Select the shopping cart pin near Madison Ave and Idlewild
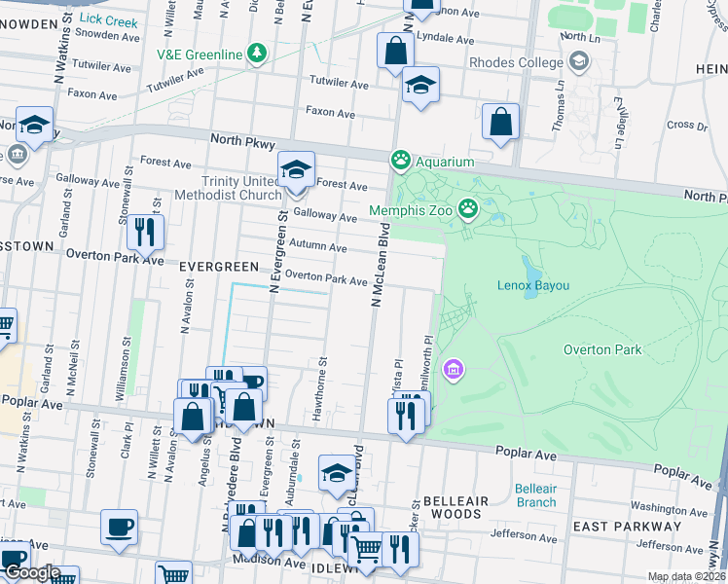 coord(366,553)
